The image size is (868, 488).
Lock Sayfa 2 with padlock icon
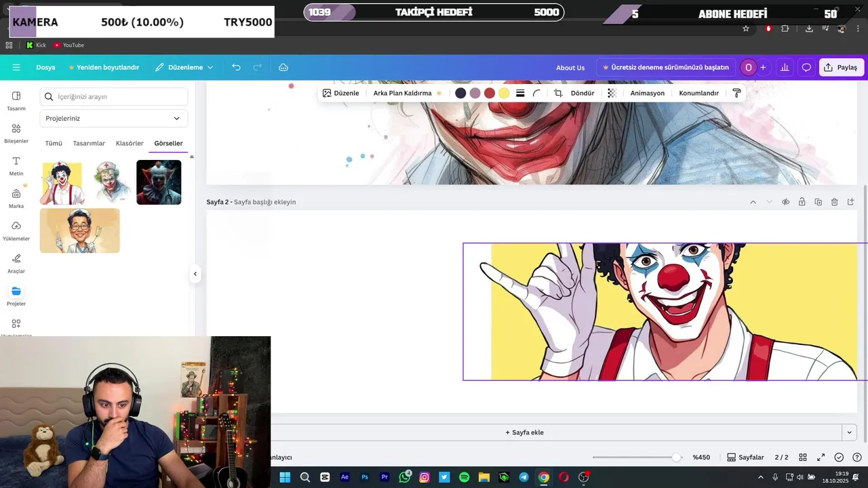click(802, 202)
